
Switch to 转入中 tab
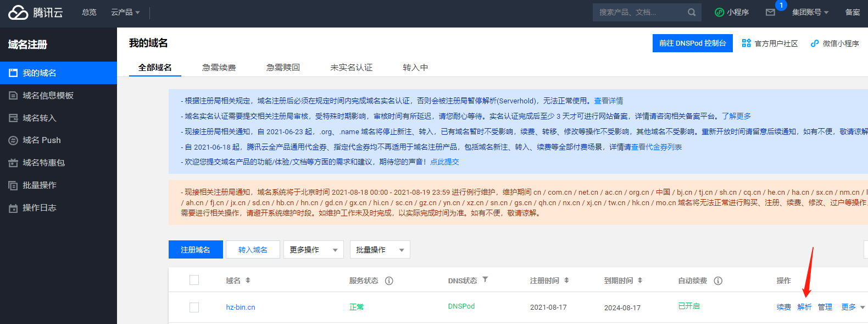point(415,67)
